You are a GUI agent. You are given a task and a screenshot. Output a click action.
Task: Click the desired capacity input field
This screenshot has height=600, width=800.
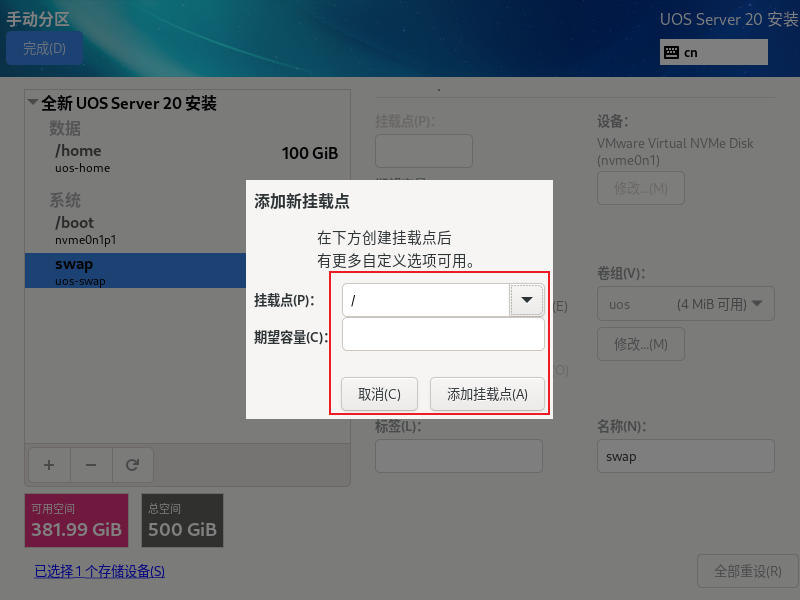pyautogui.click(x=443, y=334)
